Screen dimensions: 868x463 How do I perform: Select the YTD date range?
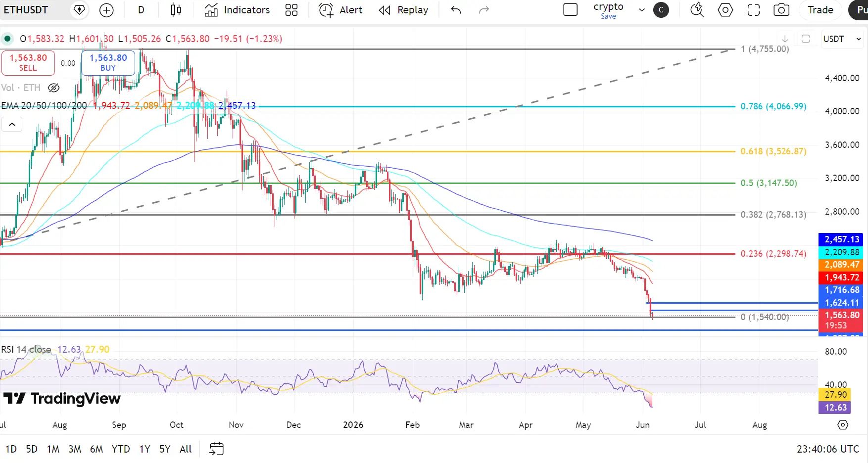[121, 449]
